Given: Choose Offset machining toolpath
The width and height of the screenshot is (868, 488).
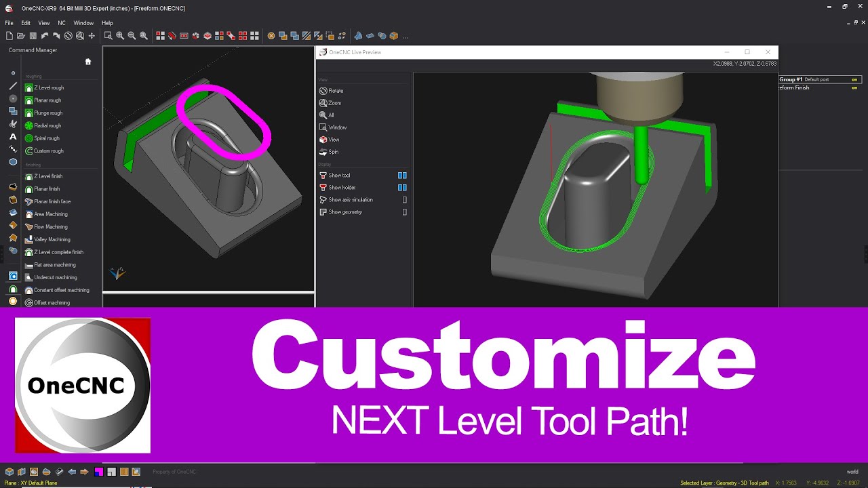Looking at the screenshot, I should coord(47,303).
